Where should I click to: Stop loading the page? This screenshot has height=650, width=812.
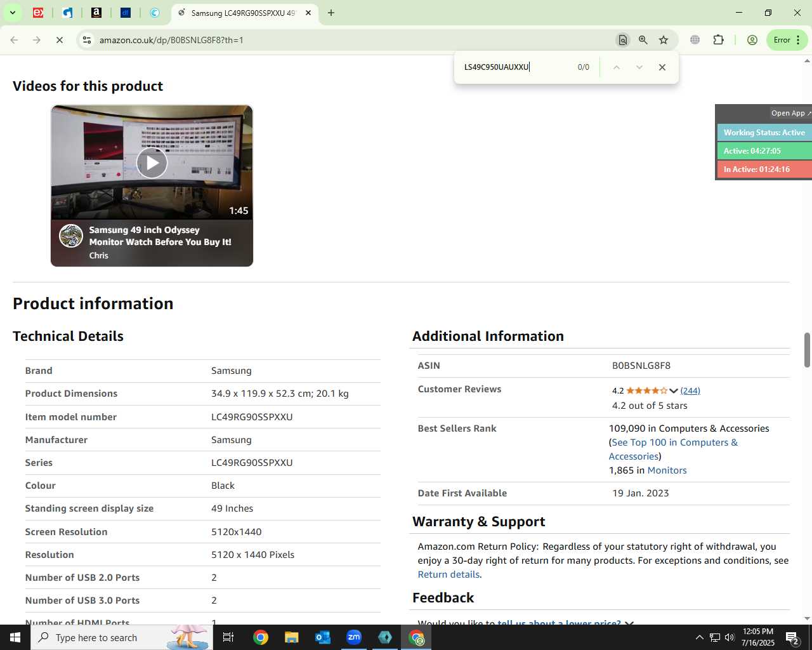[x=59, y=40]
